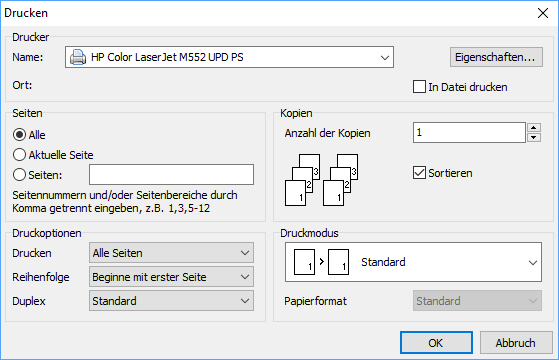Click the page range text field
The image size is (559, 360).
click(171, 175)
